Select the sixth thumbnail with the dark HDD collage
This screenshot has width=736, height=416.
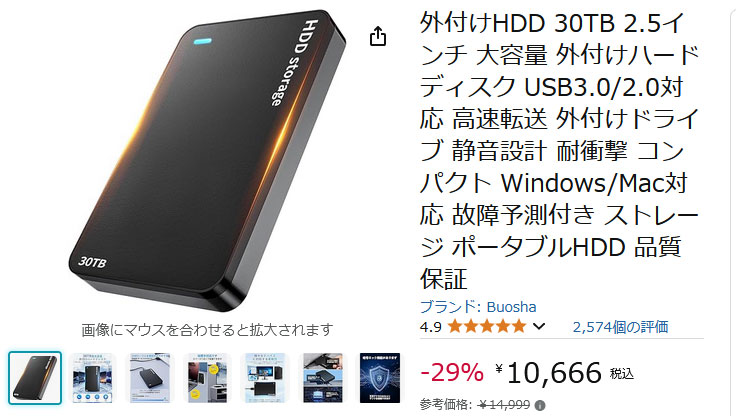322,378
